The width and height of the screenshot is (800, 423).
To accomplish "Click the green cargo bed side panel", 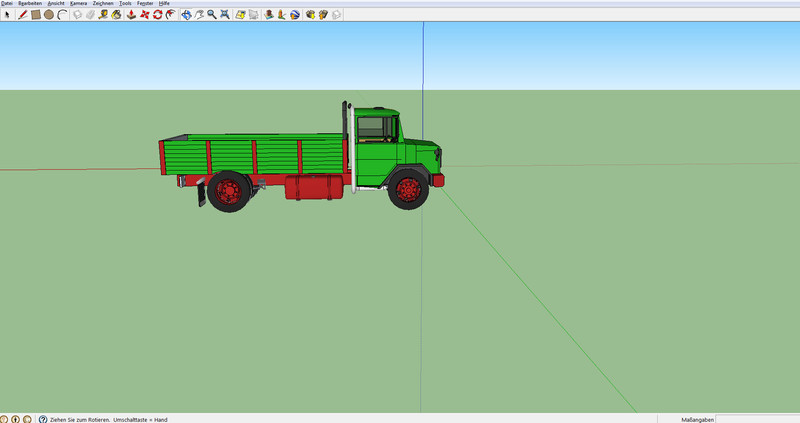I will pyautogui.click(x=253, y=156).
